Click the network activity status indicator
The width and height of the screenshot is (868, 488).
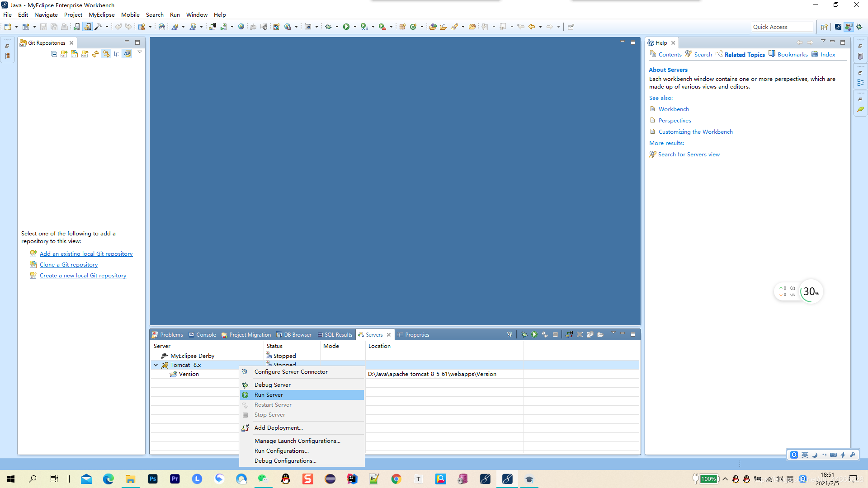pyautogui.click(x=786, y=291)
